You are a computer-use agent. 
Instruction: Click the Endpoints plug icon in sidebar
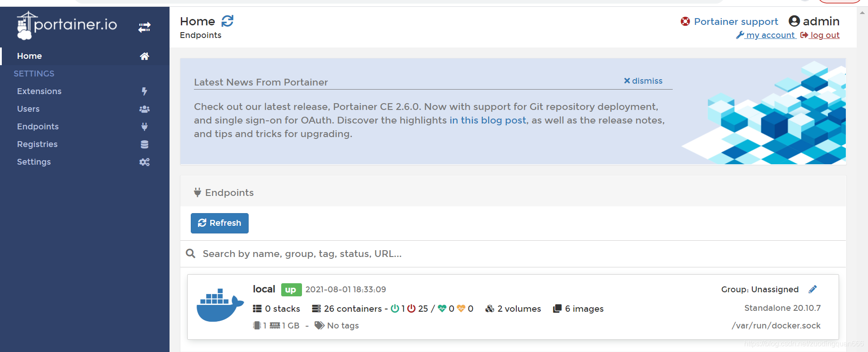pos(144,127)
